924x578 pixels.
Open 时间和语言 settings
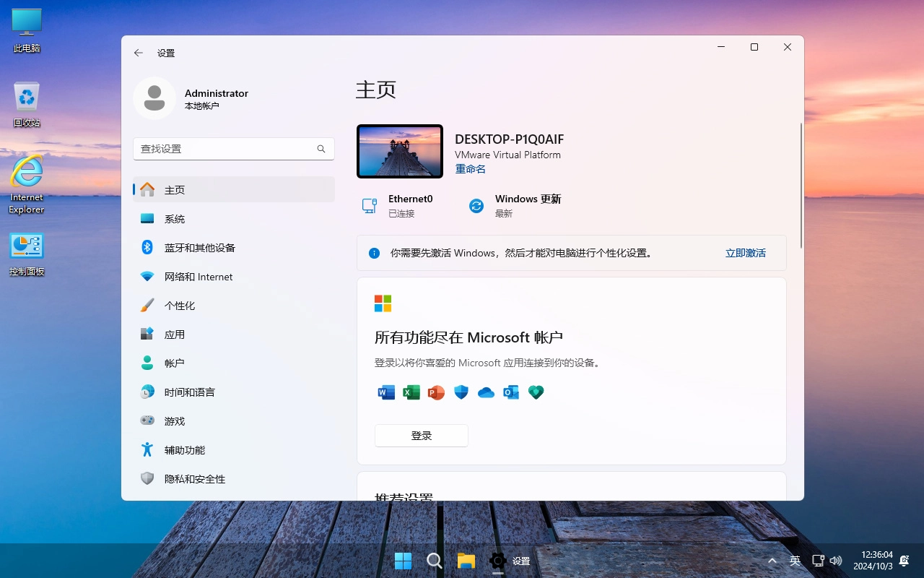[x=190, y=392]
